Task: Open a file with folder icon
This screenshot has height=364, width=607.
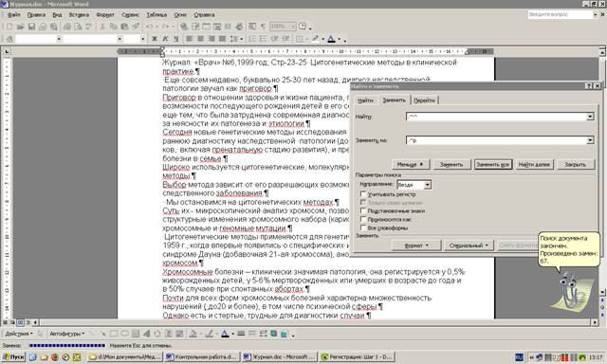Action: pos(21,27)
